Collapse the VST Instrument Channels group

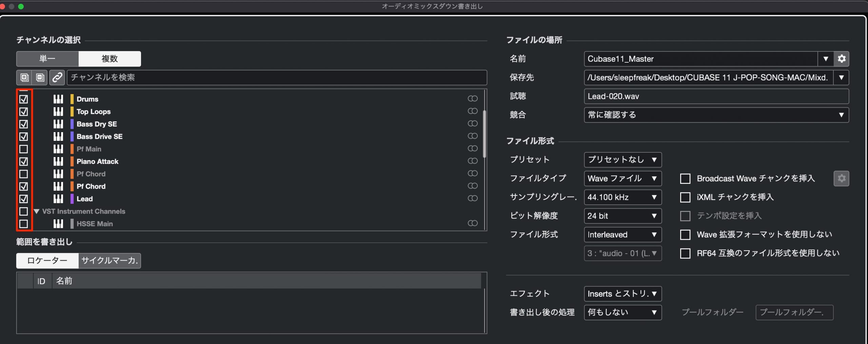pos(37,211)
